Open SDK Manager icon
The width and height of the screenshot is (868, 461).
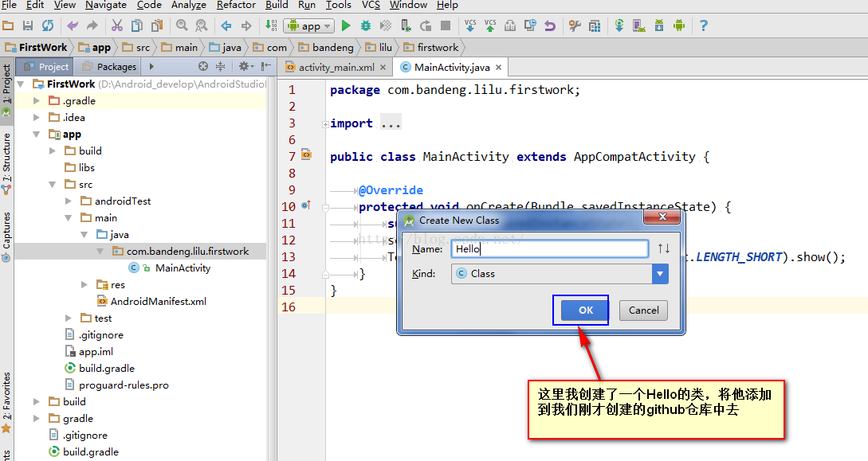coord(659,25)
